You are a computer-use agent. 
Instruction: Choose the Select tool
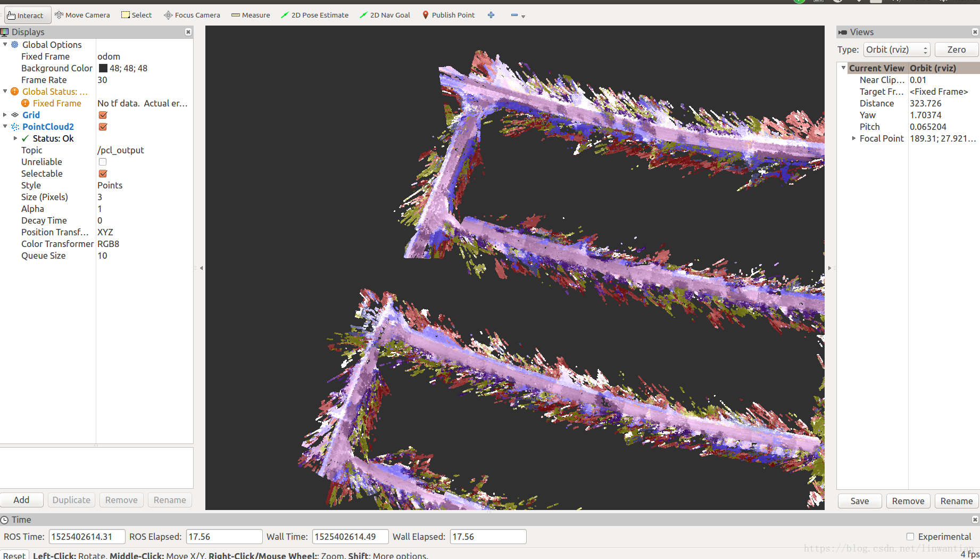point(137,15)
